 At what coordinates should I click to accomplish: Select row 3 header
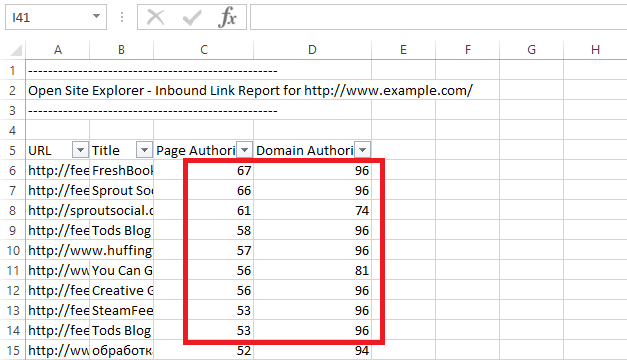coord(13,110)
